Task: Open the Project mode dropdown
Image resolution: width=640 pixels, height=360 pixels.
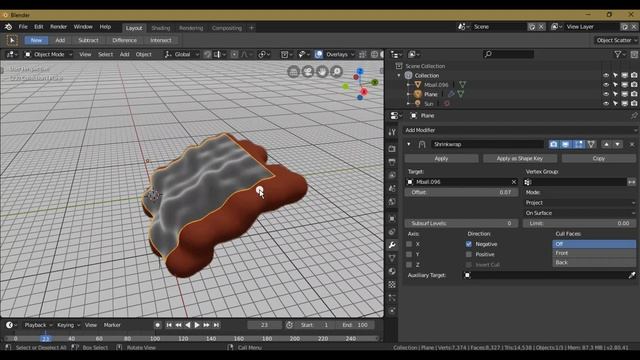Action: pyautogui.click(x=580, y=203)
